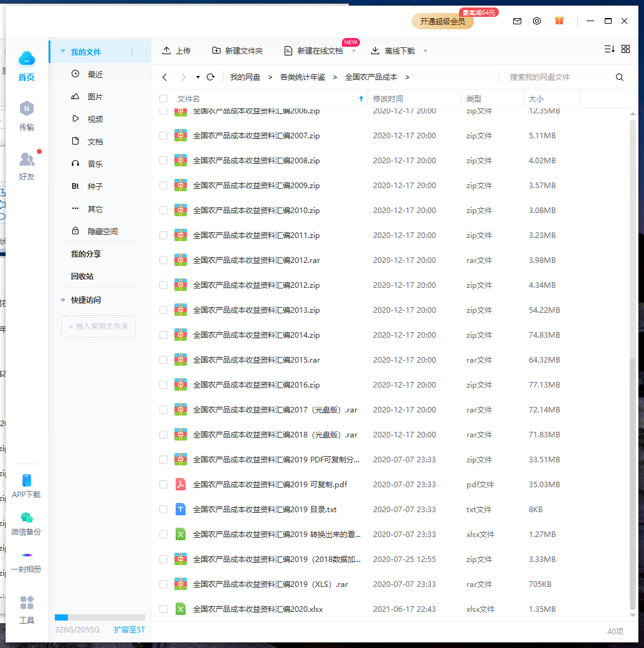Check the box for 汇编2007.zip
This screenshot has height=648, width=644.
[x=164, y=136]
